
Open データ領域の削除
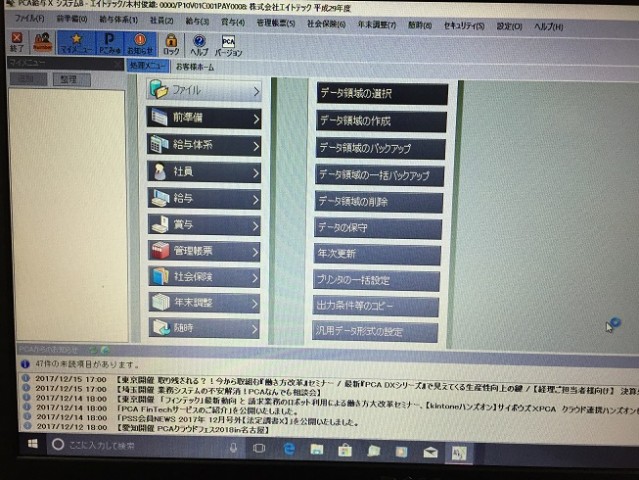tap(379, 202)
